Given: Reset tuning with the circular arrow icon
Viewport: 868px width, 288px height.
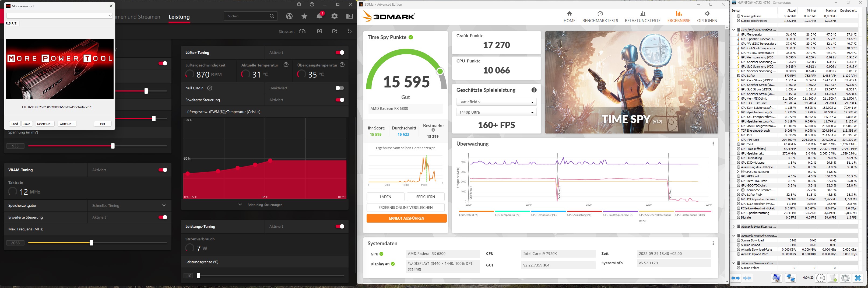Looking at the screenshot, I should [x=349, y=31].
